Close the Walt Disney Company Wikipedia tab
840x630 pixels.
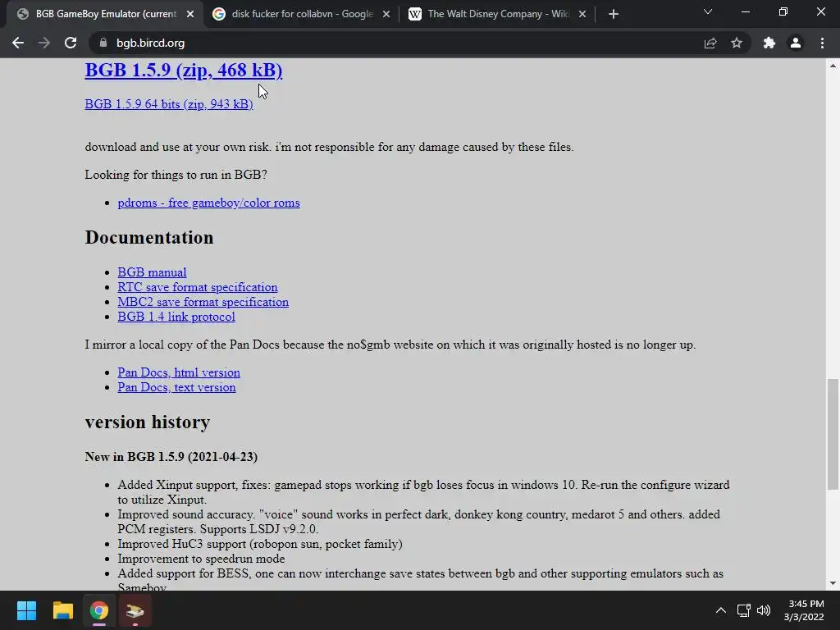coord(582,14)
